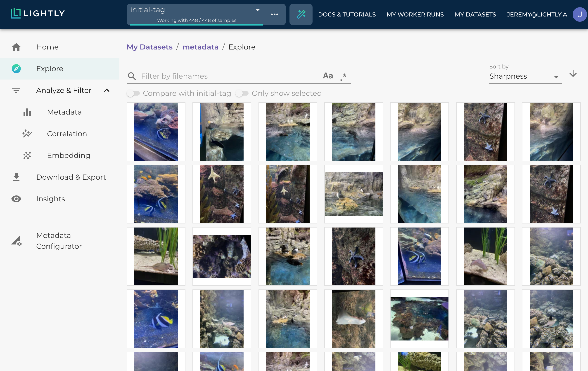Collapse the Analyze & Filter section
Viewport: 588px width, 371px height.
[107, 91]
